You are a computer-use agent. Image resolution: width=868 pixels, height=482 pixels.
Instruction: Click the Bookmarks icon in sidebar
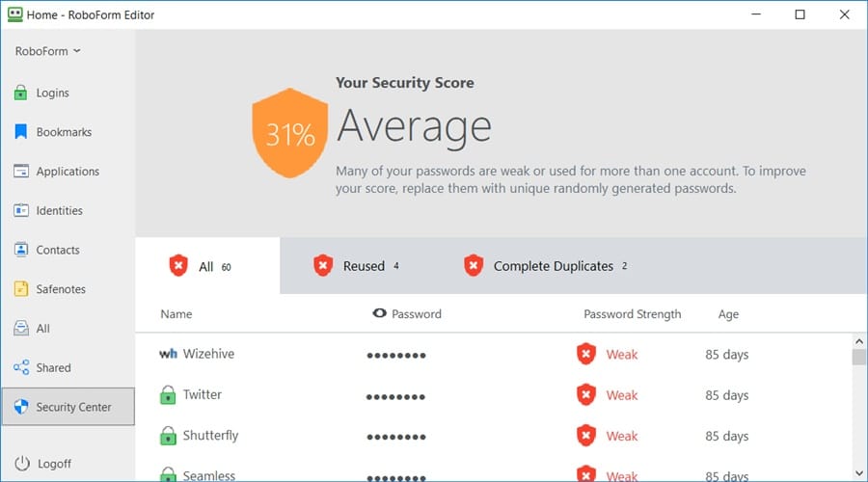[20, 132]
